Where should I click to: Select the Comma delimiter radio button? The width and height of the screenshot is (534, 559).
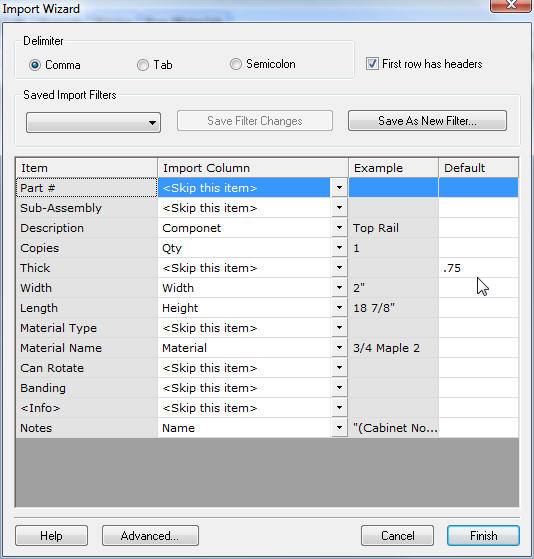[35, 65]
